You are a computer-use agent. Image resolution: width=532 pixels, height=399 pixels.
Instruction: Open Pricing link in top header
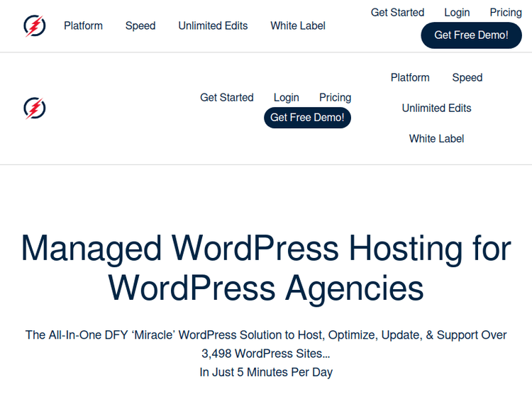point(506,13)
